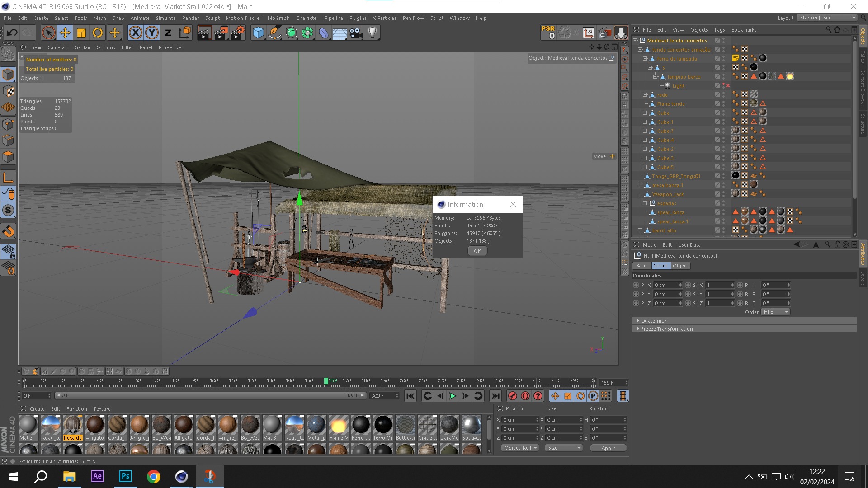Toggle the X-axis lock button
Viewport: 868px width, 488px height.
tap(135, 33)
